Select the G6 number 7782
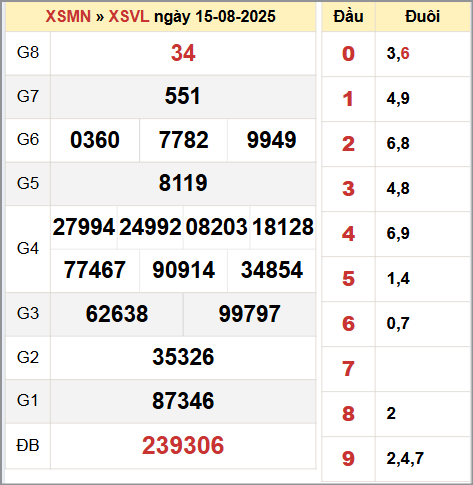 click(184, 140)
